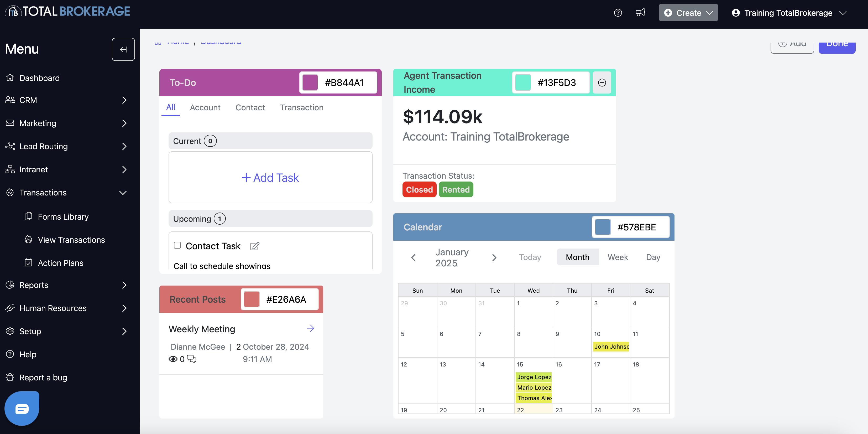
Task: Go to next month in calendar
Action: click(x=494, y=258)
